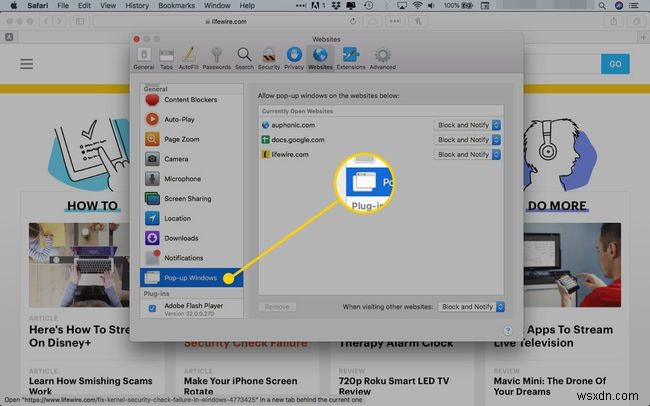Click the Safari address bar showing lifewire.com
The height and width of the screenshot is (406, 650).
pos(226,21)
